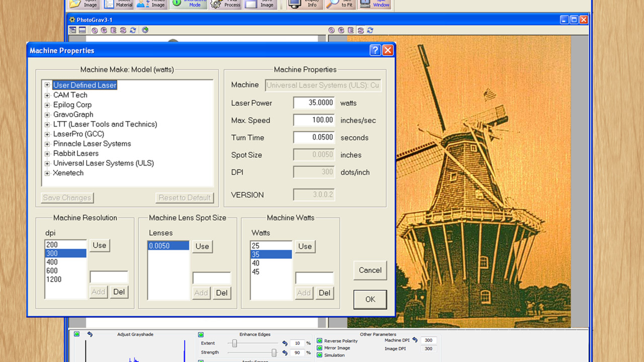Toggle the Mirror Image option
The image size is (644, 362).
point(319,348)
